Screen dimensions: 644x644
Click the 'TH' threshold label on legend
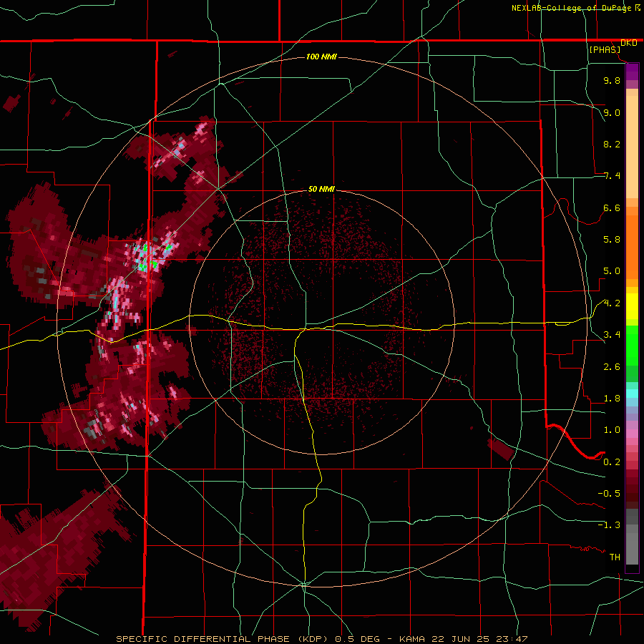pos(615,557)
